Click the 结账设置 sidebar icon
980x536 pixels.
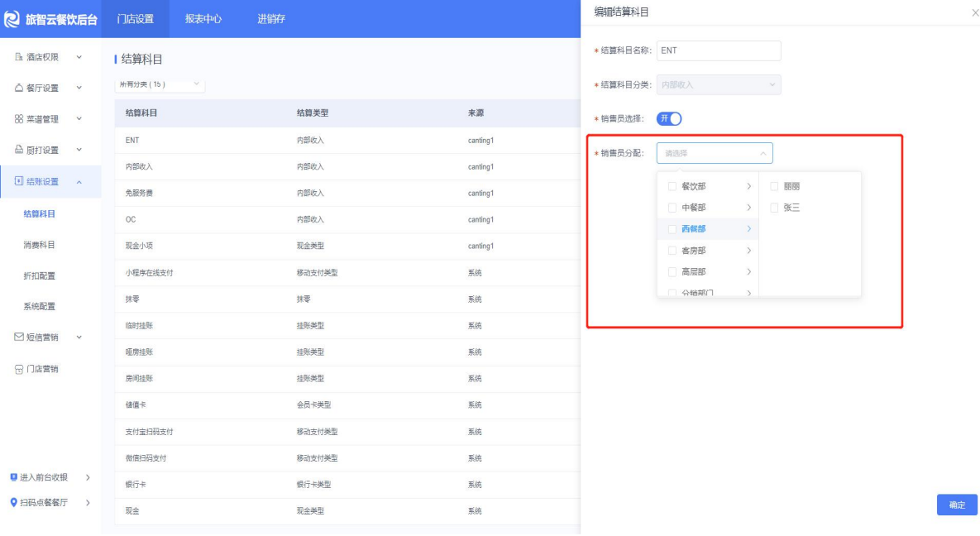(19, 181)
